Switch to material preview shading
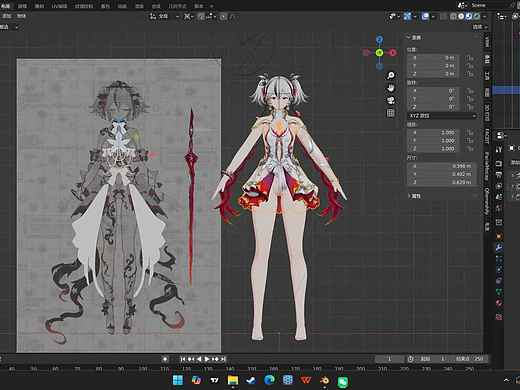Screen dimensions: 520x390 pyautogui.click(x=469, y=16)
